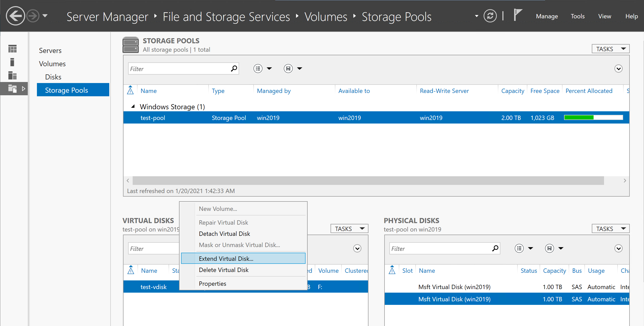644x326 pixels.
Task: Click the forward navigation arrow button
Action: pos(33,16)
